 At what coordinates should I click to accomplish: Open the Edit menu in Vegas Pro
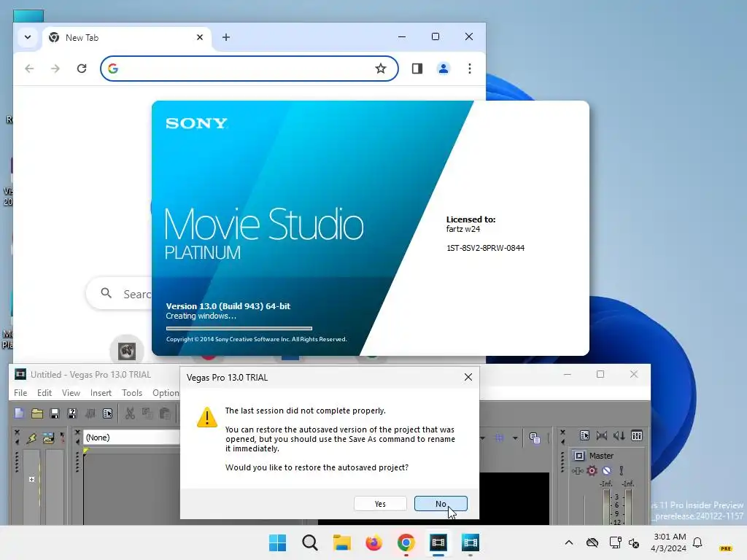click(44, 393)
